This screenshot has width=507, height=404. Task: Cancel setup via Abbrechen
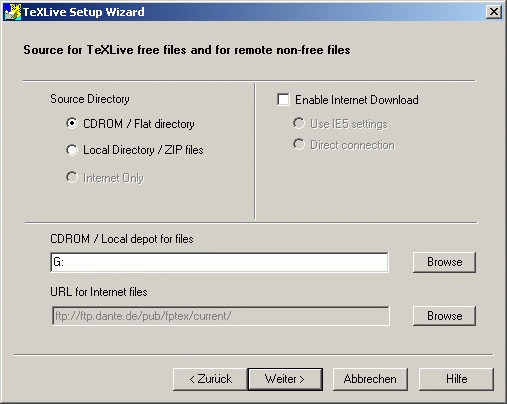(370, 379)
